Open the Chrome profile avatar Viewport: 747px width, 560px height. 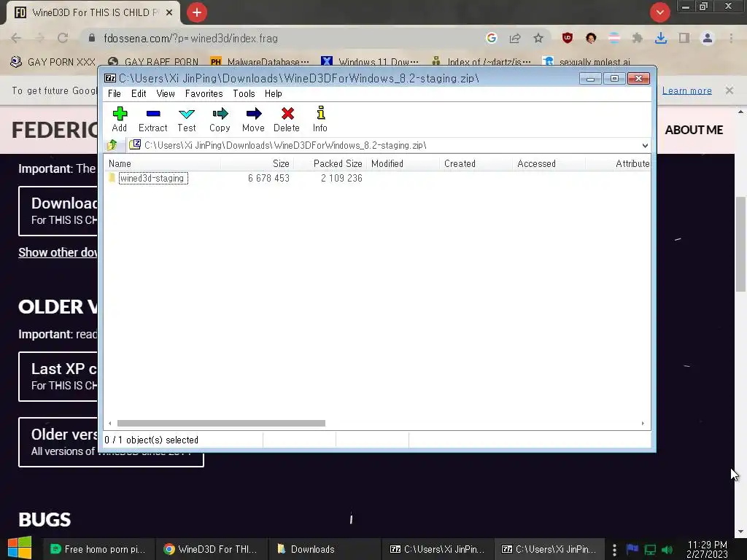pos(708,38)
